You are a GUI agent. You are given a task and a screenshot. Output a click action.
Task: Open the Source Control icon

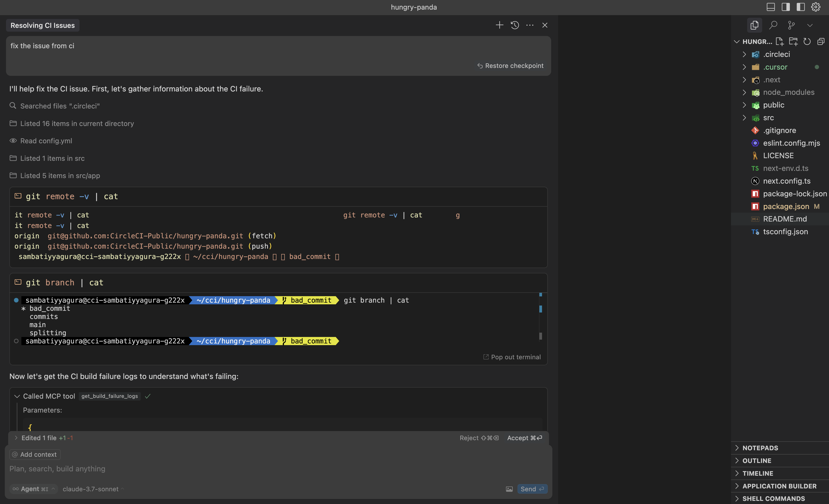point(791,25)
